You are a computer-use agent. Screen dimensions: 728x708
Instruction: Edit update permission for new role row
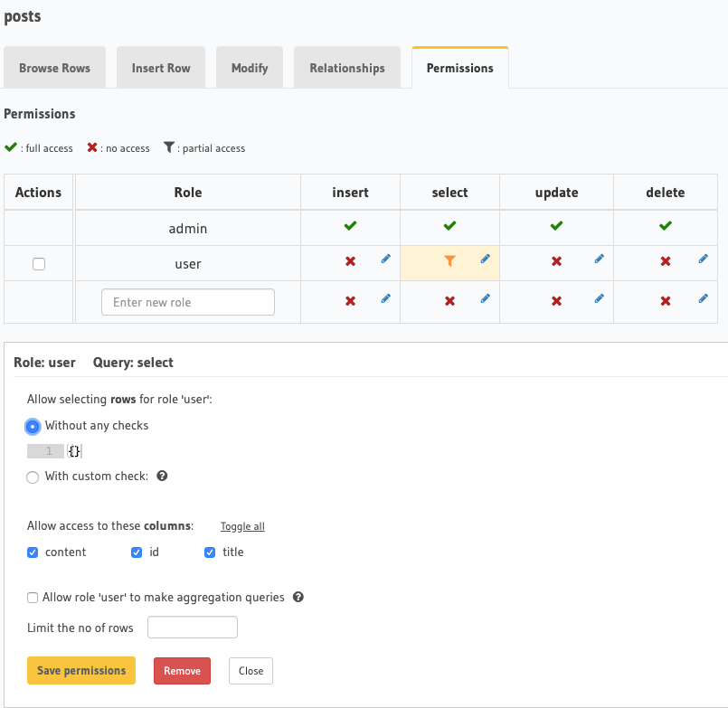(600, 299)
